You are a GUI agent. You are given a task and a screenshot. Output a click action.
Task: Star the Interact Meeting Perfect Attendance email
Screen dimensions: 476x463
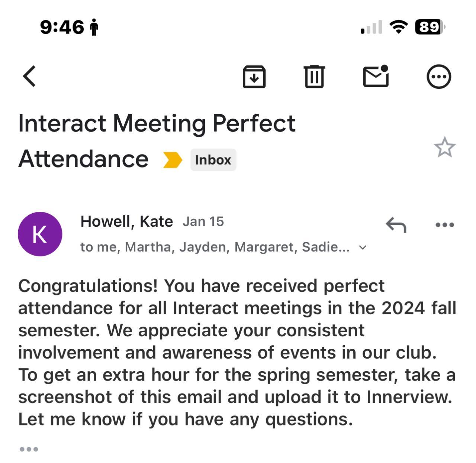[444, 147]
